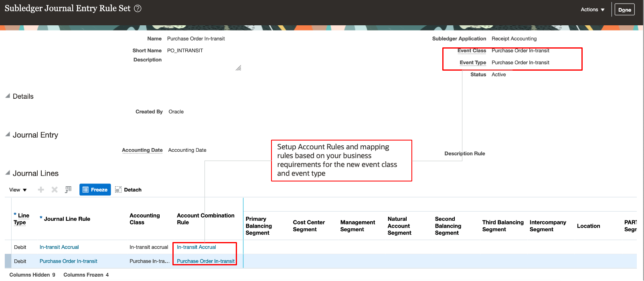The image size is (644, 281).
Task: Click the Accounting Date label
Action: pos(142,150)
